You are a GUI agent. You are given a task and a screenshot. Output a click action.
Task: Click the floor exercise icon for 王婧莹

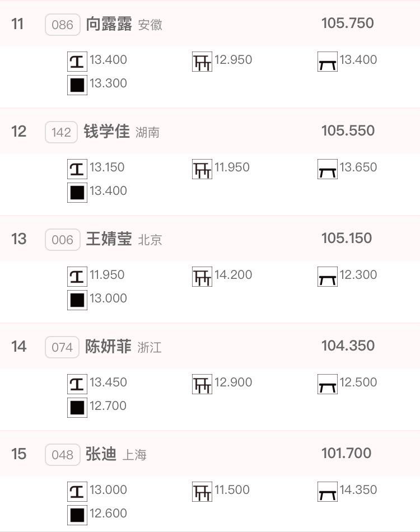(x=77, y=300)
